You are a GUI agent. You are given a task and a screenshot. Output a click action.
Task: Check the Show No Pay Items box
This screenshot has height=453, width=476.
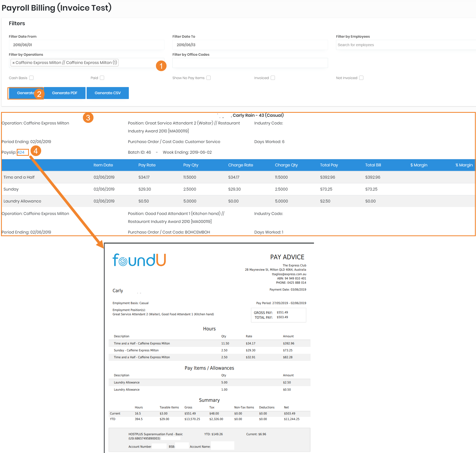coord(209,78)
